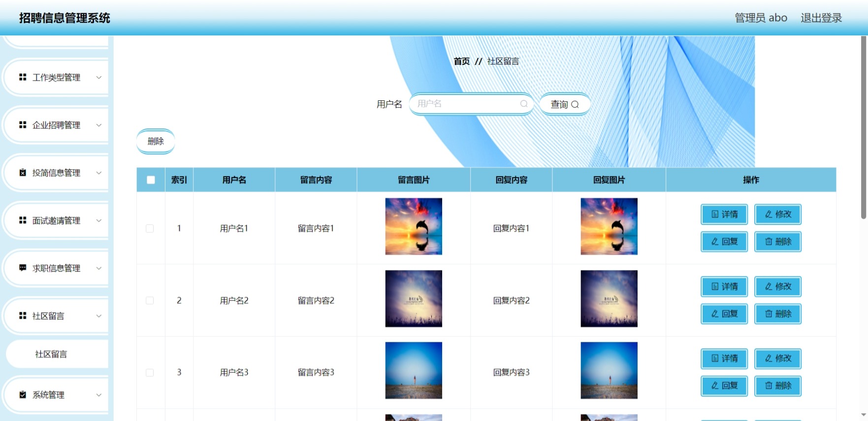Viewport: 868px width, 421px height.
Task: Check the row checkbox for 用户名2
Action: (150, 301)
